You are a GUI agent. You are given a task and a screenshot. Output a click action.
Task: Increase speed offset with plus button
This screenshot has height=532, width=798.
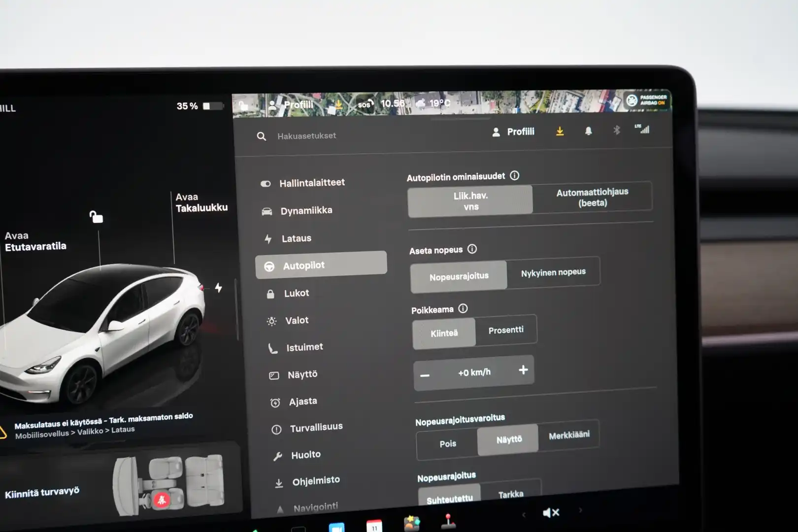pos(523,370)
